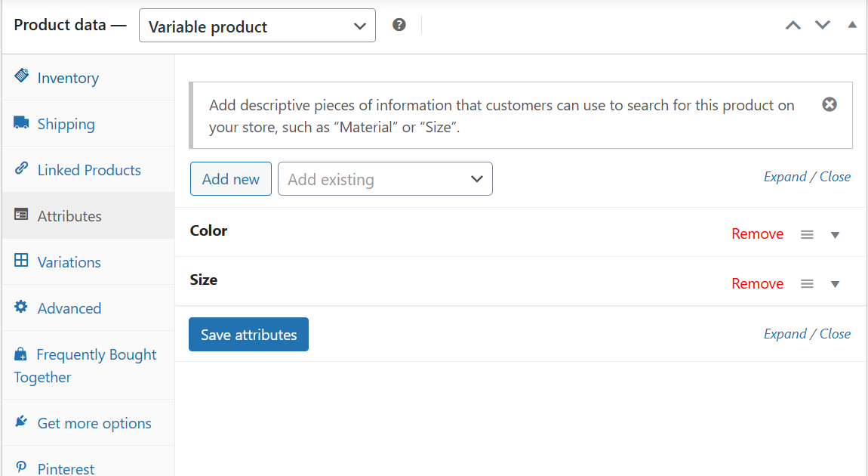Expand the Size attribute row
This screenshot has height=476, width=868.
point(836,284)
